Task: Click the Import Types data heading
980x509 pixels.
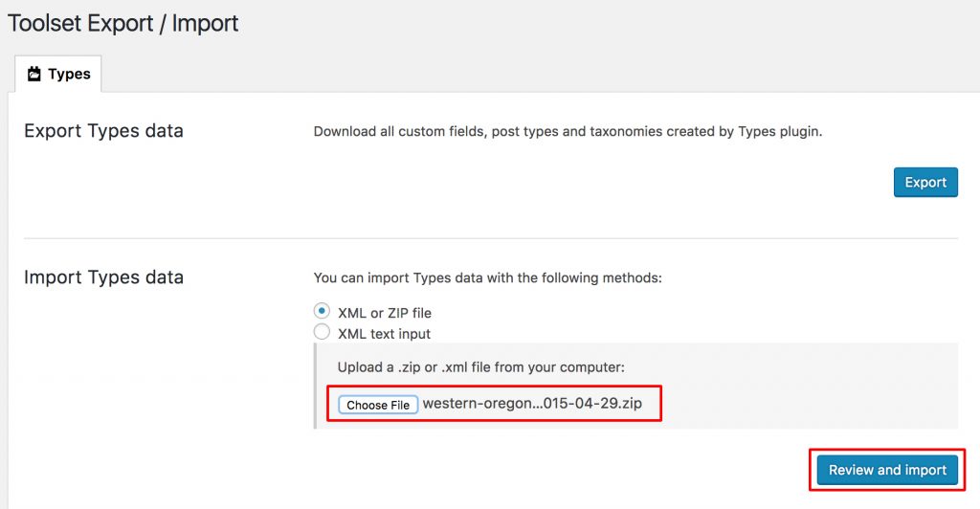Action: pyautogui.click(x=103, y=277)
